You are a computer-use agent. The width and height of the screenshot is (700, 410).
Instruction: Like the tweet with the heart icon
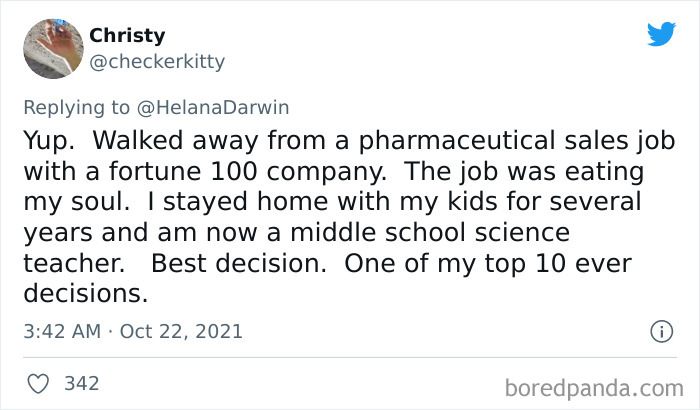[x=38, y=383]
